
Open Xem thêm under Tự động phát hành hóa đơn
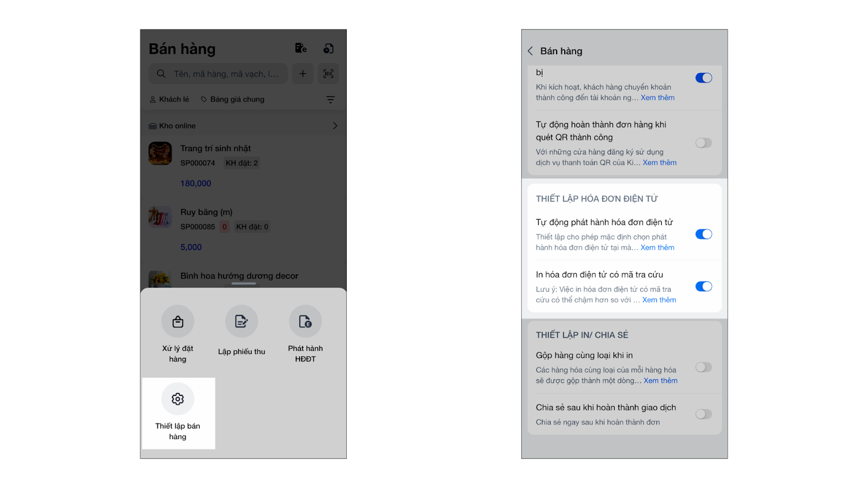click(x=658, y=248)
